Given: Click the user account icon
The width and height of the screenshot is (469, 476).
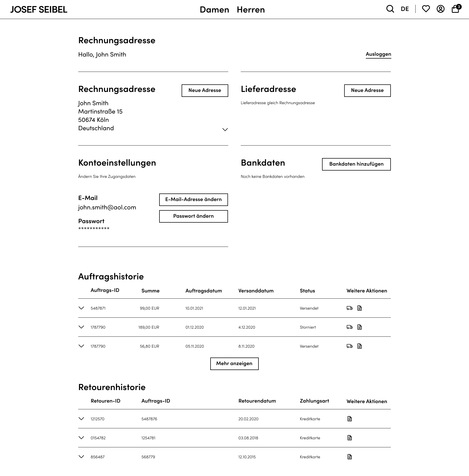Looking at the screenshot, I should (x=440, y=9).
